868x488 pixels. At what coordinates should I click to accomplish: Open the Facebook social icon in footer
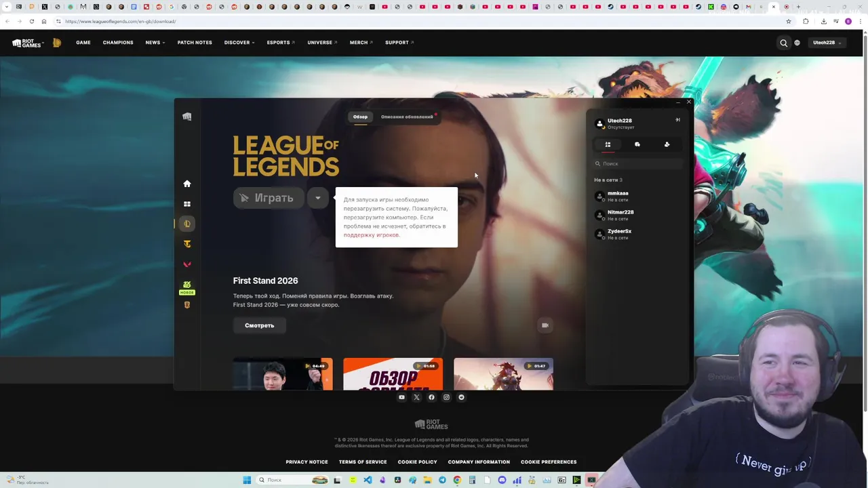431,397
